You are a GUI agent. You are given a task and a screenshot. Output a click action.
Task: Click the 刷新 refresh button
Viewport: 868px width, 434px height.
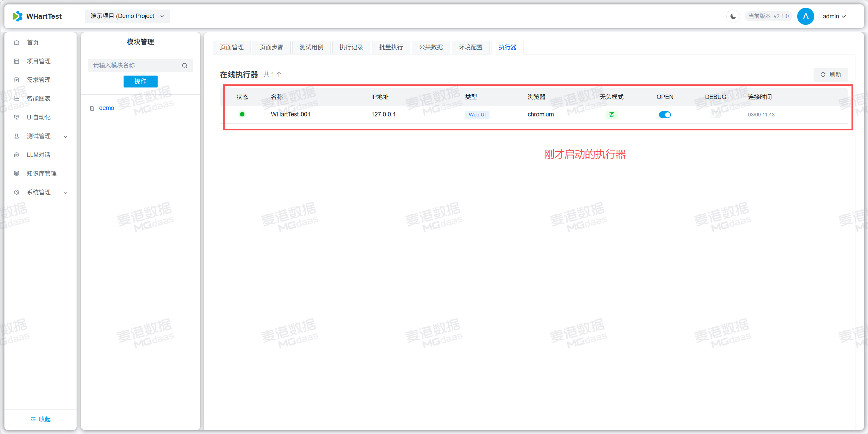pos(831,75)
